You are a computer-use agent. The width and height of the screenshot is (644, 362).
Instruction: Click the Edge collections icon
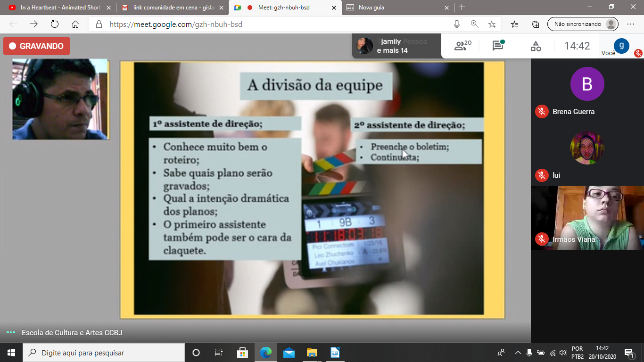tap(536, 24)
